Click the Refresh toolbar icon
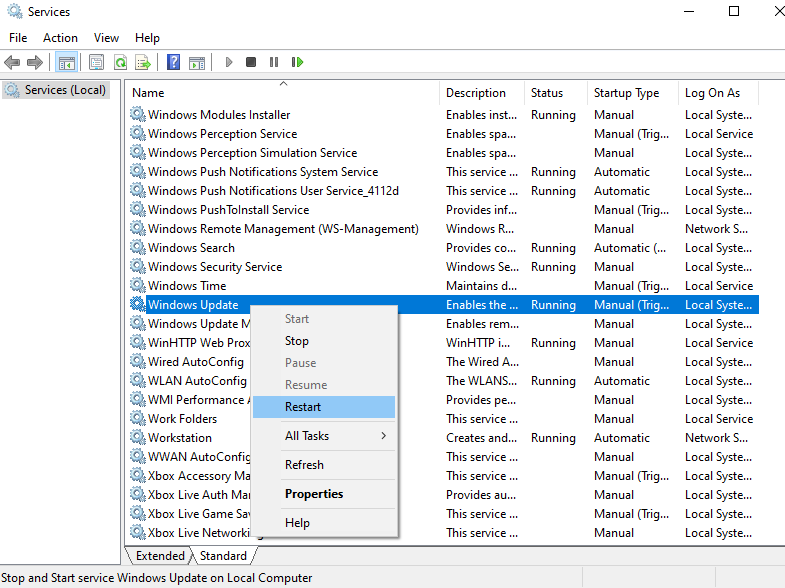This screenshot has height=588, width=785. point(120,62)
